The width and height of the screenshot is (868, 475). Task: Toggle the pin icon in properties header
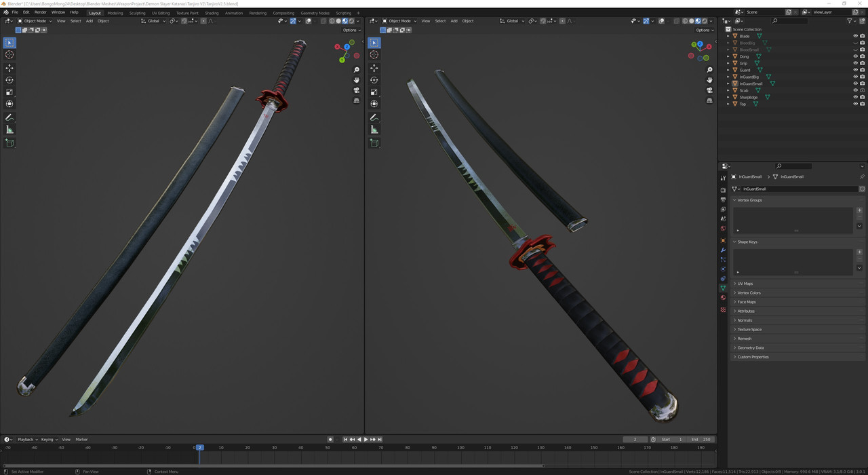862,176
